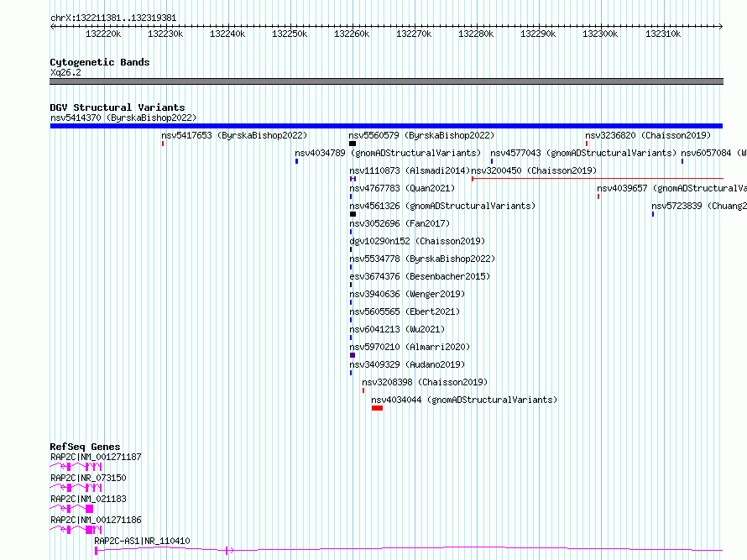Image resolution: width=747 pixels, height=560 pixels.
Task: Select the Xq26.2 band label
Action: [65, 72]
